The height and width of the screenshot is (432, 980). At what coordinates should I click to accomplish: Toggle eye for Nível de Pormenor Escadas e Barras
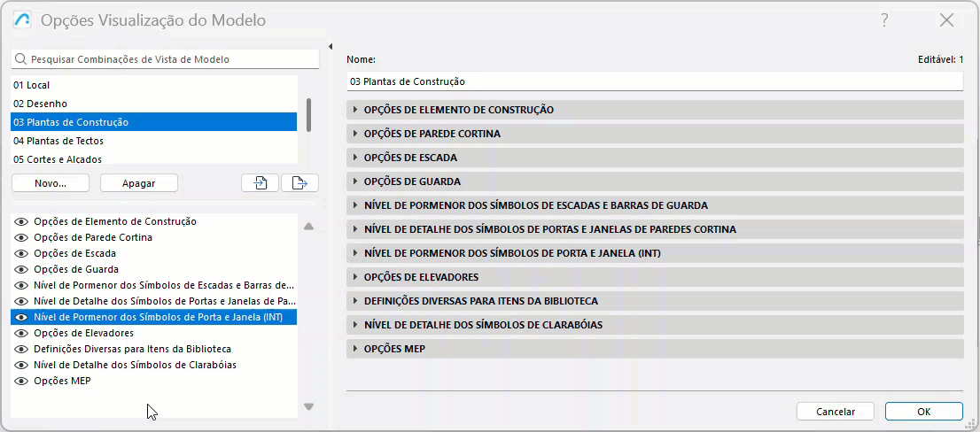pyautogui.click(x=22, y=285)
